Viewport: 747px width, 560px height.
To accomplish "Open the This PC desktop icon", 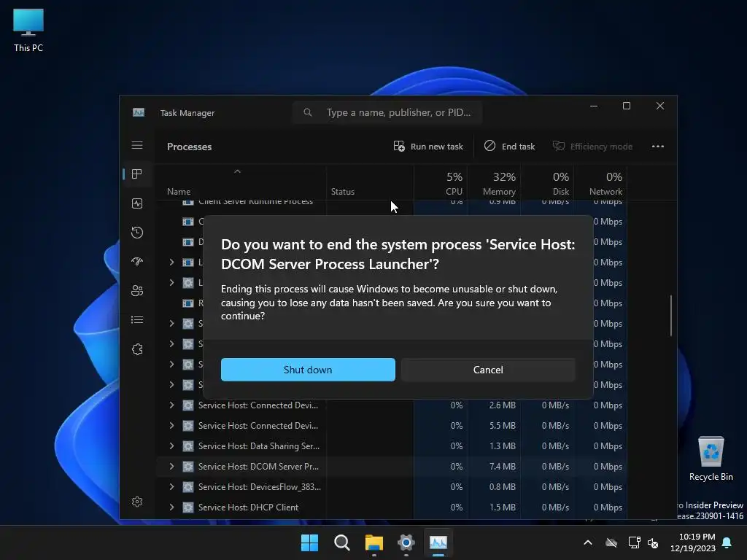I will point(28,31).
